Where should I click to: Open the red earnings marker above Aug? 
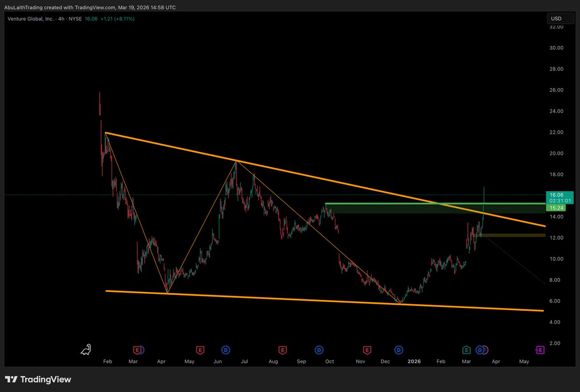pos(282,350)
